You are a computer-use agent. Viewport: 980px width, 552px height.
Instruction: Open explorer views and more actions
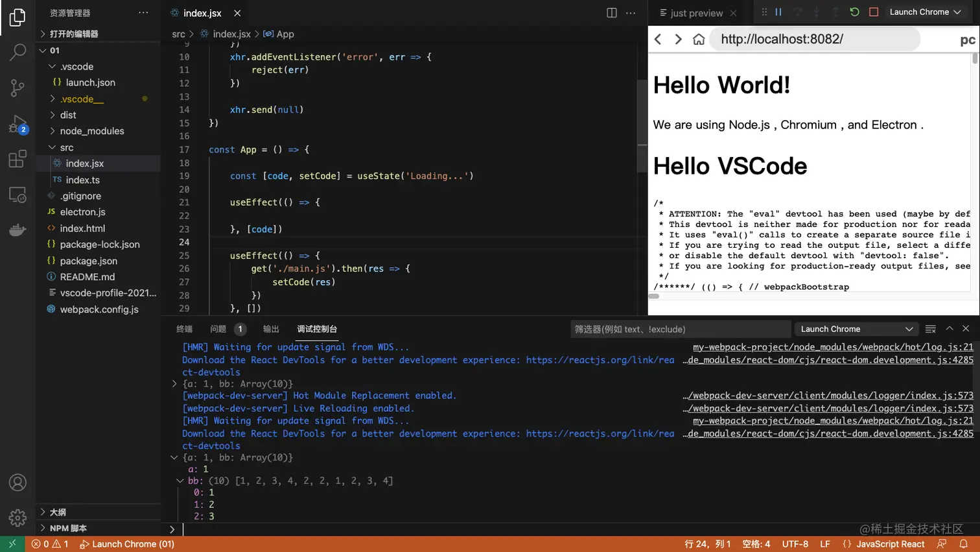click(143, 13)
